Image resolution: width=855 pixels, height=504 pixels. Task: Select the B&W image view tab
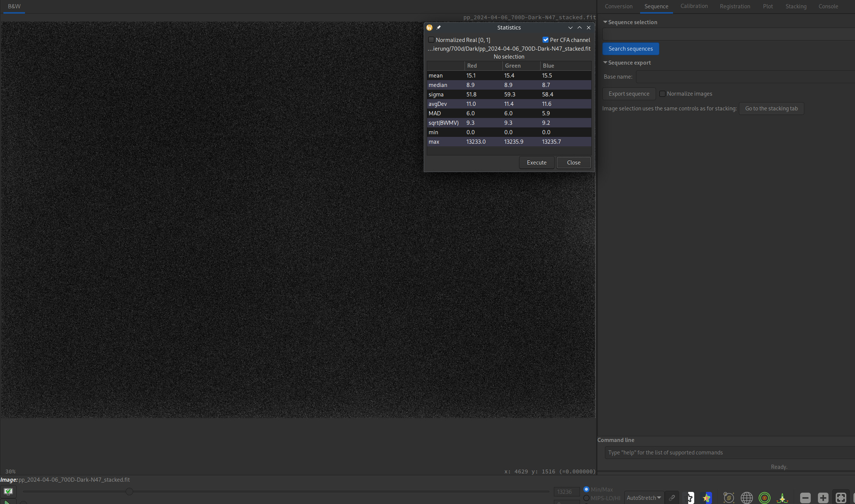coord(14,6)
